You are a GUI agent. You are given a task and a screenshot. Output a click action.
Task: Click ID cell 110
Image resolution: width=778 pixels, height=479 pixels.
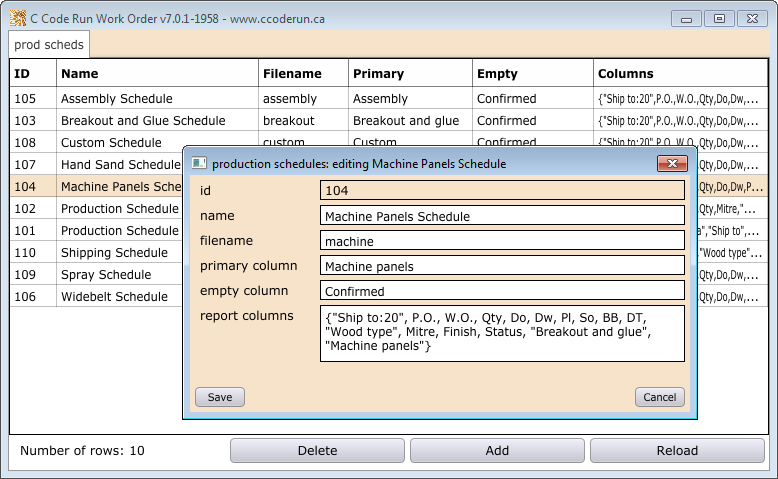(x=33, y=252)
